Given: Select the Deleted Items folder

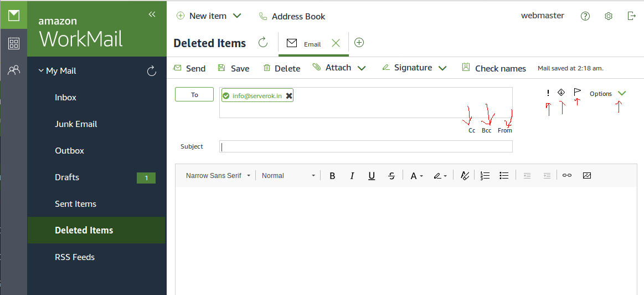Looking at the screenshot, I should 96,231.
